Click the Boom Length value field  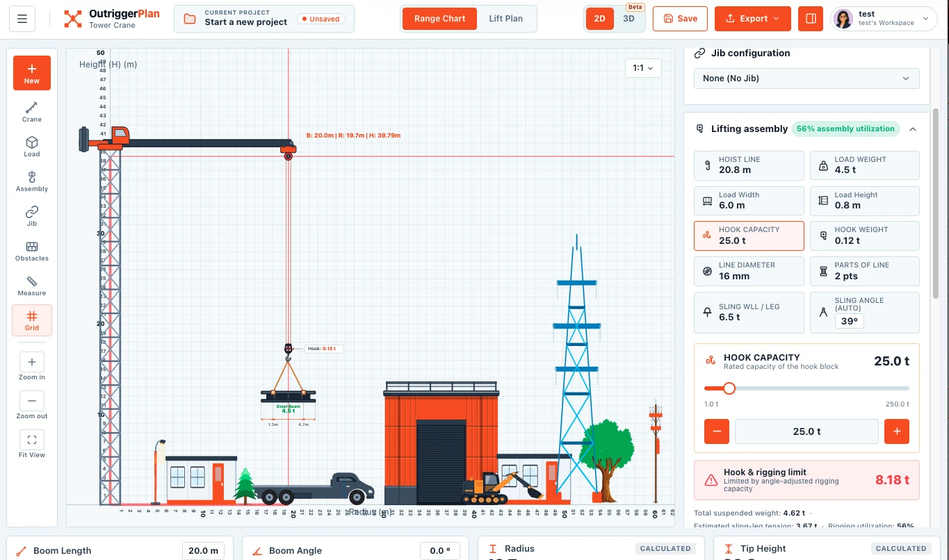(204, 551)
